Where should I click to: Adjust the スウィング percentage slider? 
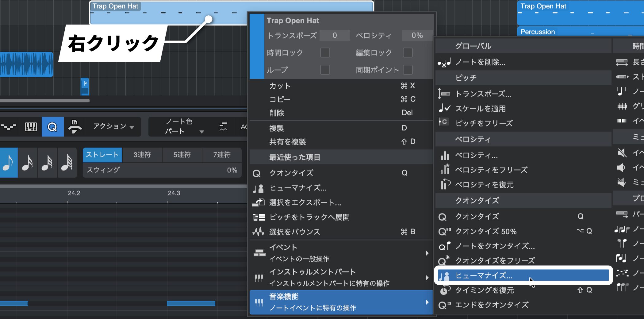(162, 170)
